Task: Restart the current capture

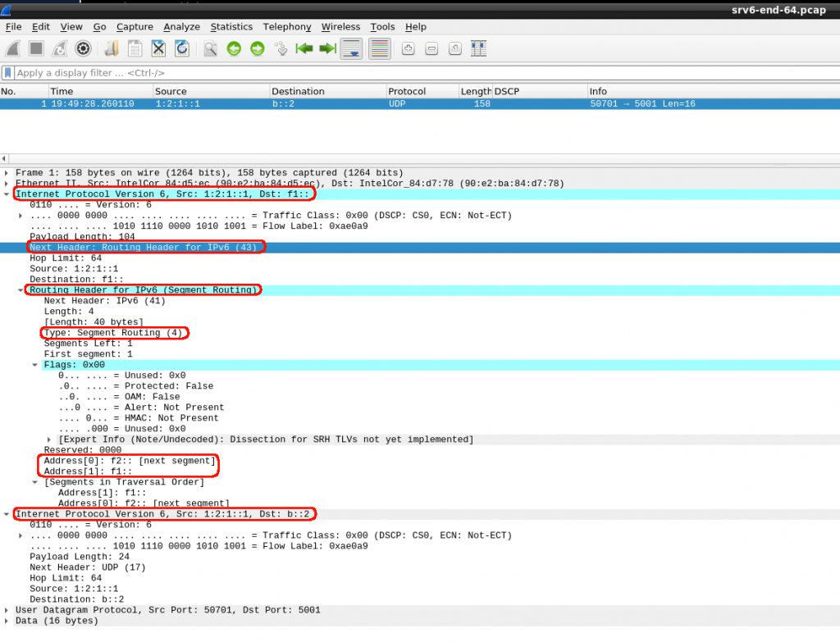Action: coord(59,48)
